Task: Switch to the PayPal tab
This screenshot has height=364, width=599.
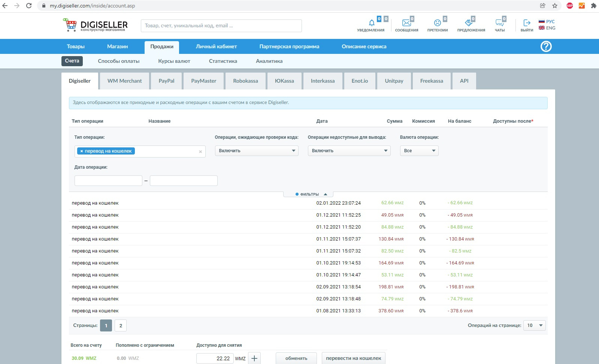Action: [x=166, y=81]
